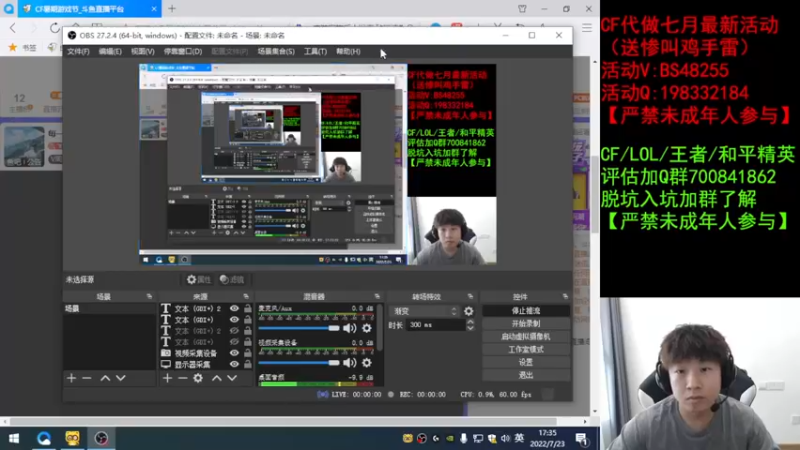Move scene down with arrow icon

[x=120, y=378]
